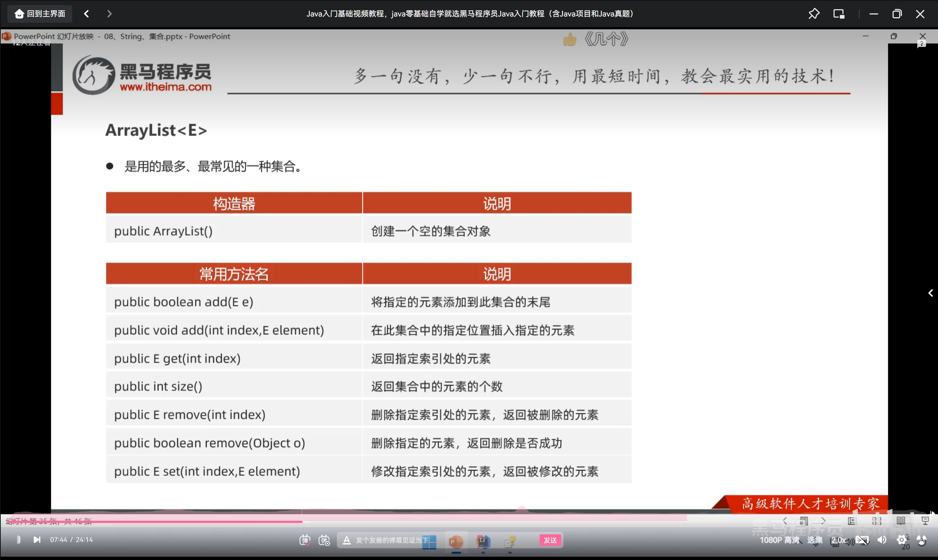The image size is (938, 560).
Task: Click the play/pause button
Action: [x=18, y=539]
